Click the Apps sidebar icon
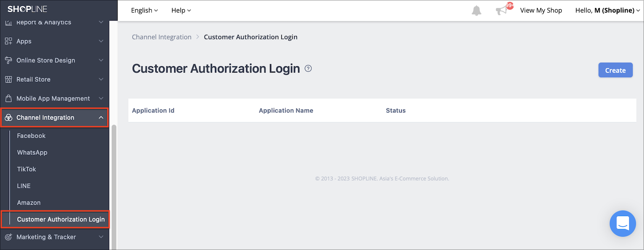 click(9, 41)
